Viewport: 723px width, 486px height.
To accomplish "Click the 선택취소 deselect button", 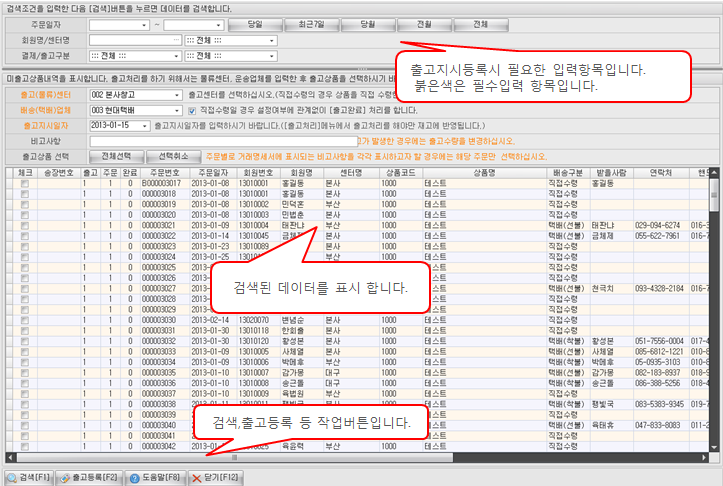I will pyautogui.click(x=173, y=157).
